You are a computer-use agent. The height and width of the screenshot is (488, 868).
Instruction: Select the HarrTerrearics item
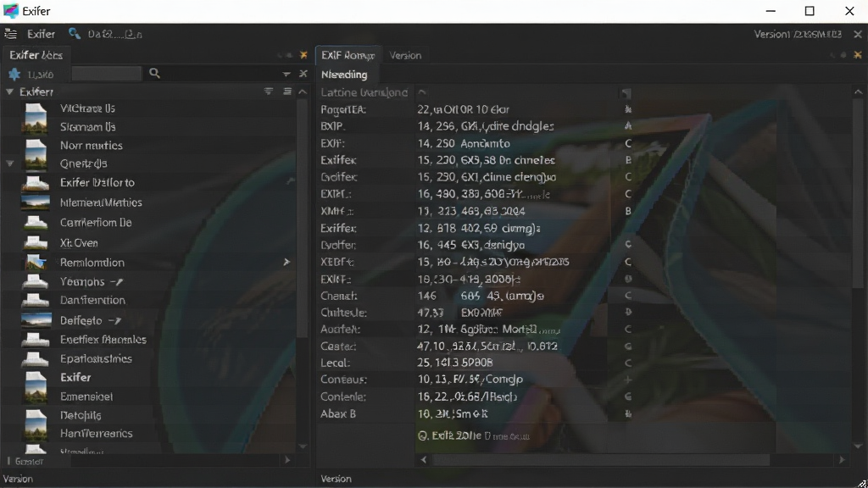(x=97, y=434)
